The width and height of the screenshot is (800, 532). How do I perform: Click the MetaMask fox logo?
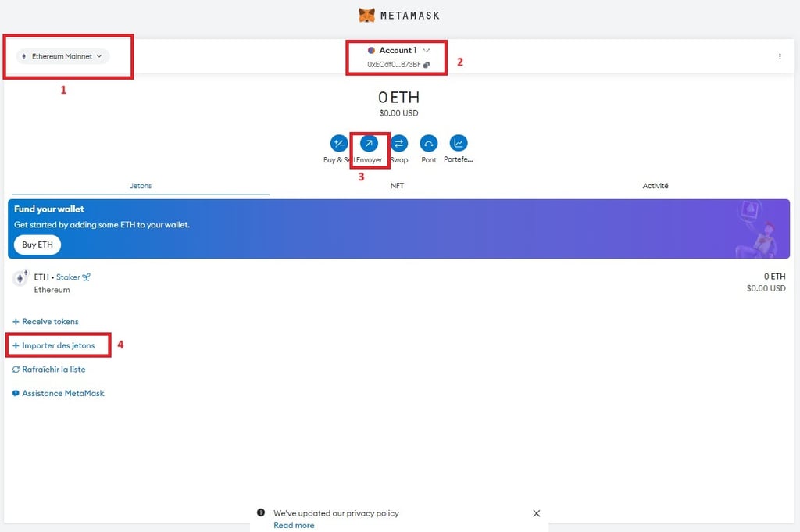[x=366, y=16]
